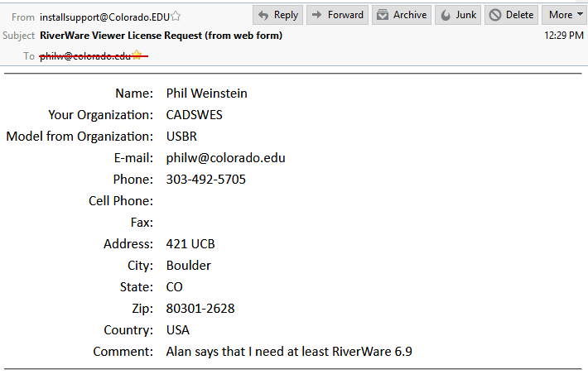Open the More actions dropdown
The image size is (588, 384).
[564, 15]
